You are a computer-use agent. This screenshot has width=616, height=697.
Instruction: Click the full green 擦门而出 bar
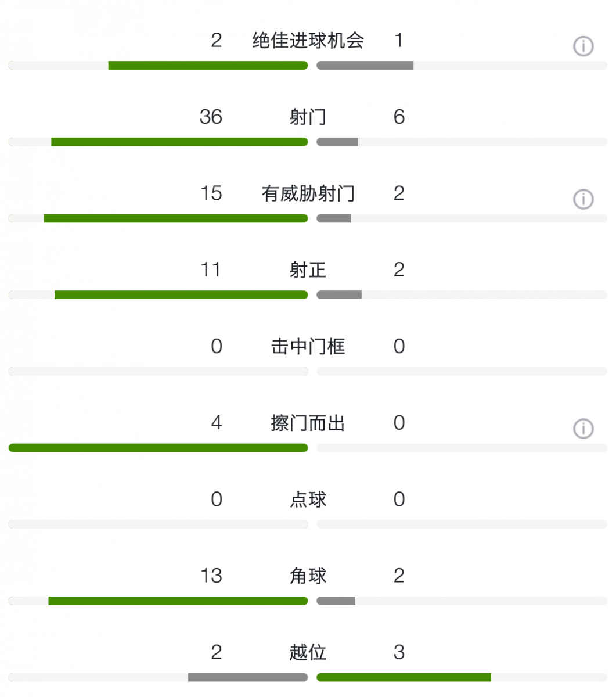click(x=158, y=448)
